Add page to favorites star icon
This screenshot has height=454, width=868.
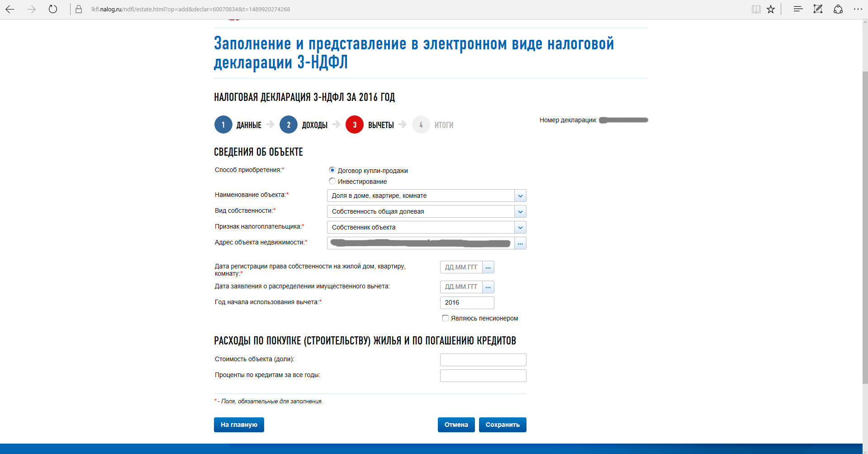(x=771, y=9)
